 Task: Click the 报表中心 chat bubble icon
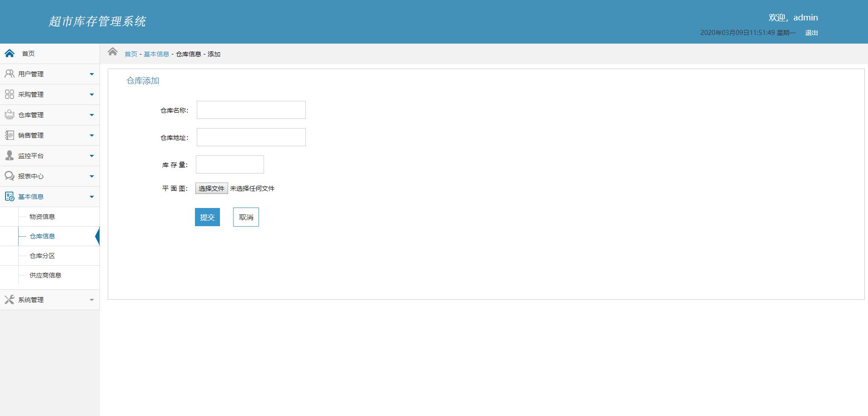click(x=10, y=176)
